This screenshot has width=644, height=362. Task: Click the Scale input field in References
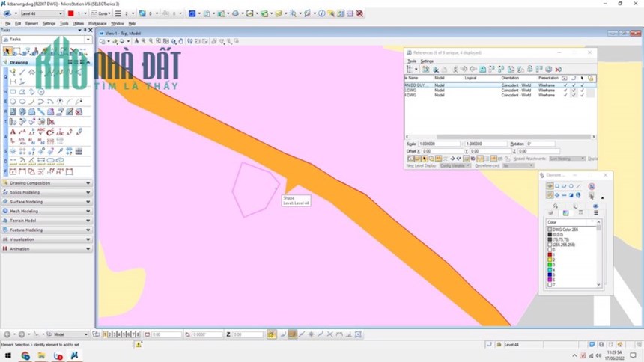pyautogui.click(x=439, y=144)
